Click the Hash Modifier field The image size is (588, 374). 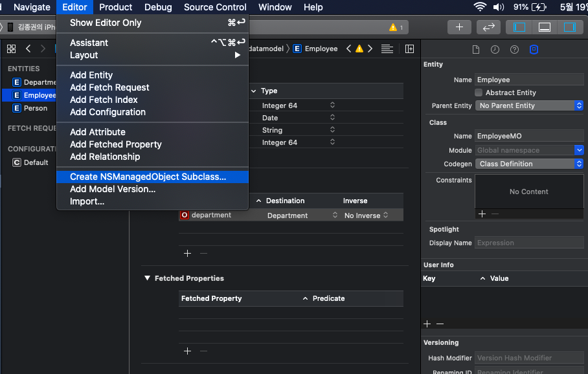[x=529, y=358]
